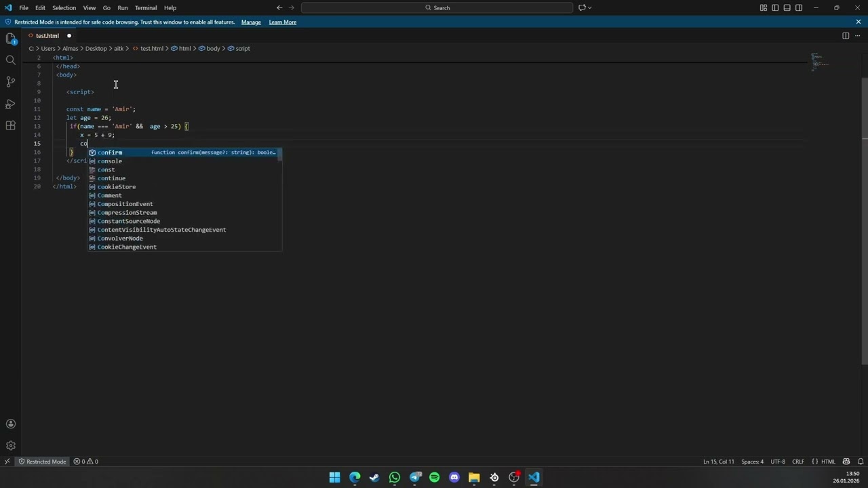Click the Copilot status bar icon

[846, 462]
